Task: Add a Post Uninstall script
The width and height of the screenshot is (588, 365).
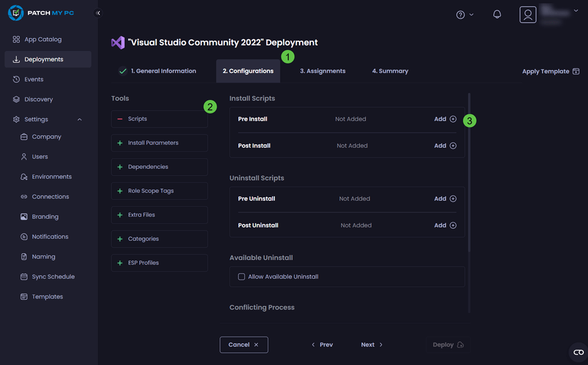Action: (x=445, y=225)
